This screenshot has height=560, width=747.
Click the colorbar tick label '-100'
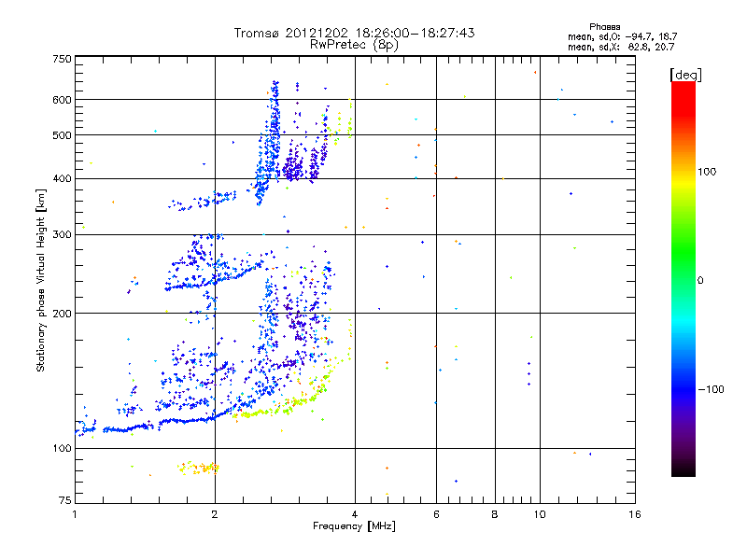coord(711,389)
